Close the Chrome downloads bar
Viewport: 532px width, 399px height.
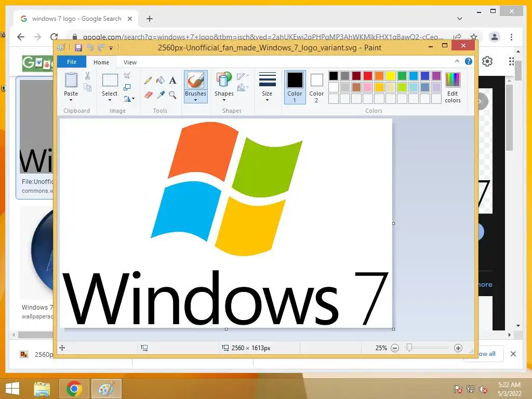pos(513,354)
